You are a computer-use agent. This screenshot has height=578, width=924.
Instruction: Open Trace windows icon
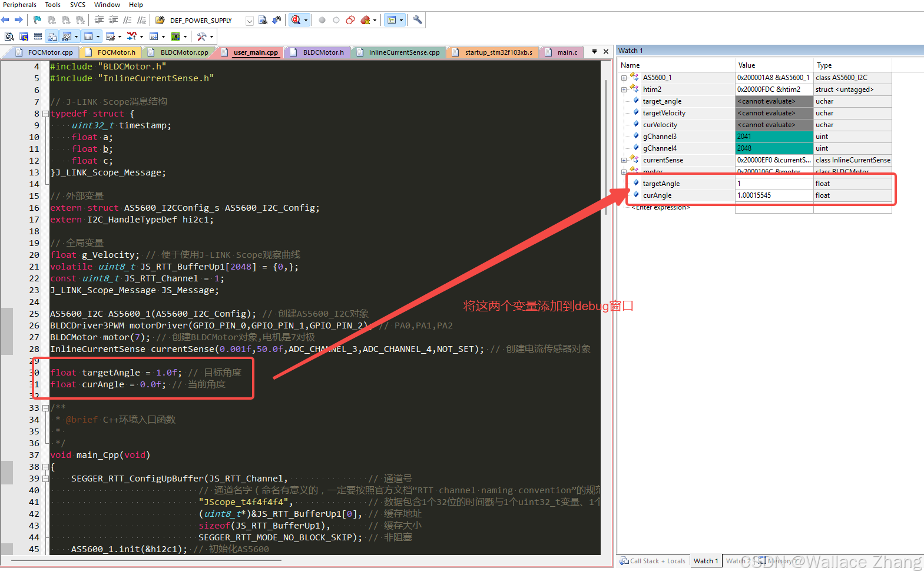(154, 36)
